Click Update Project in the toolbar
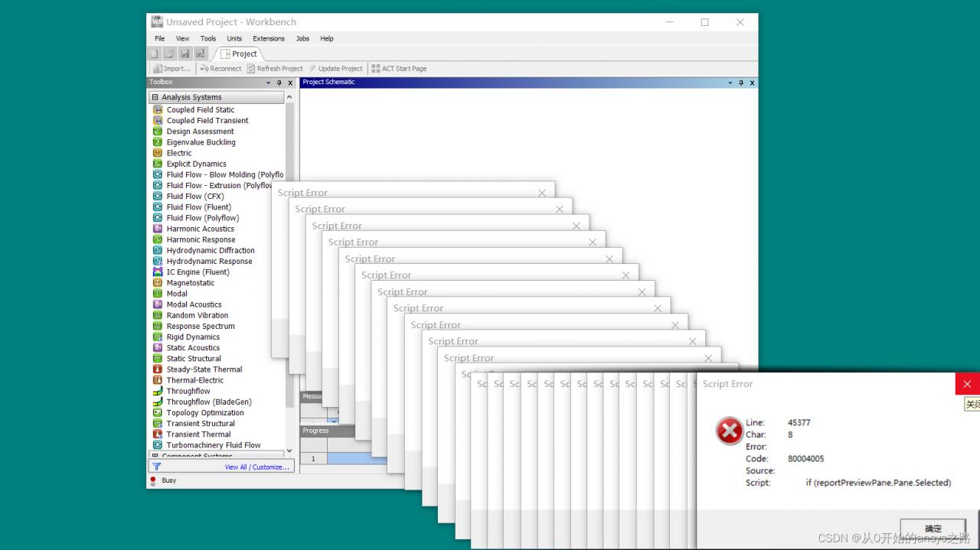 pyautogui.click(x=336, y=68)
